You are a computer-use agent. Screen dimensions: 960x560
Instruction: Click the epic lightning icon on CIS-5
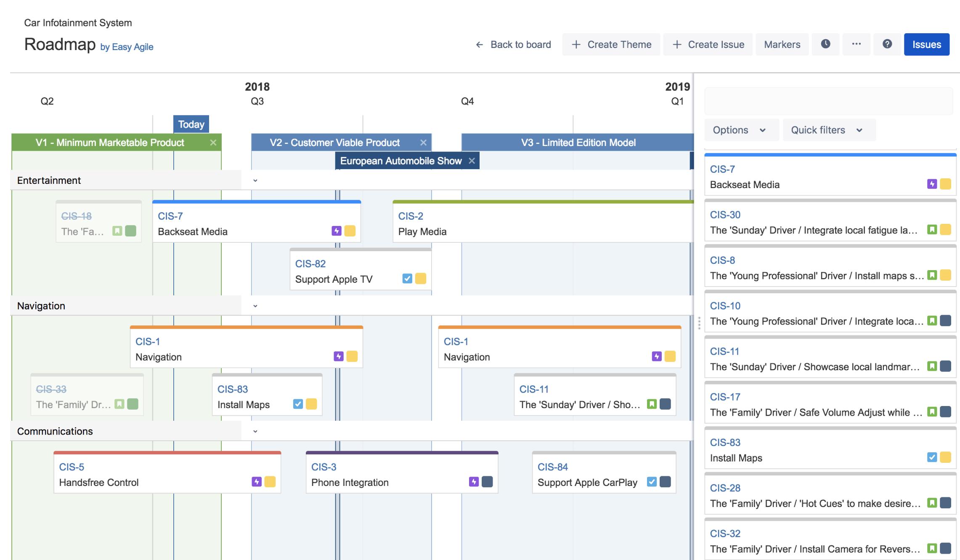[256, 482]
